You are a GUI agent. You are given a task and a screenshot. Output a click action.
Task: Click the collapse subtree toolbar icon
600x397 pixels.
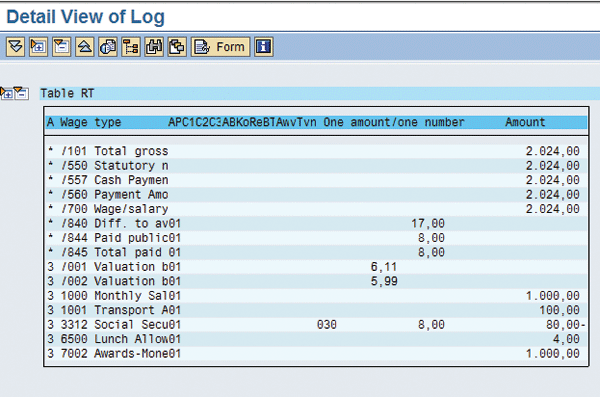(62, 47)
